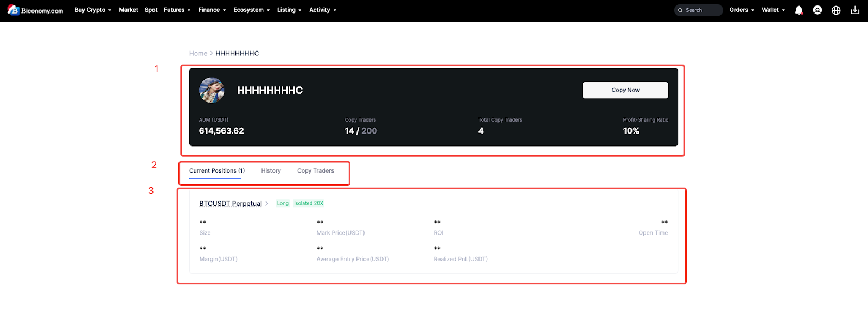Expand the Ecosystem menu
Viewport: 868px width, 310px height.
252,10
